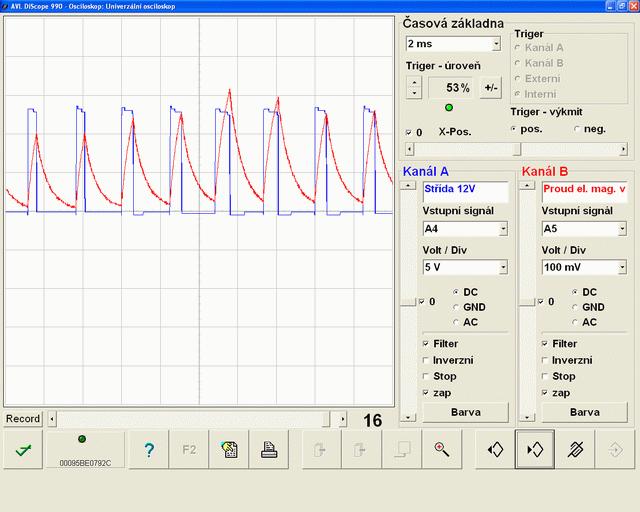Viewport: 640px width, 512px height.
Task: Select neg. trigger slope radio button
Action: click(576, 129)
